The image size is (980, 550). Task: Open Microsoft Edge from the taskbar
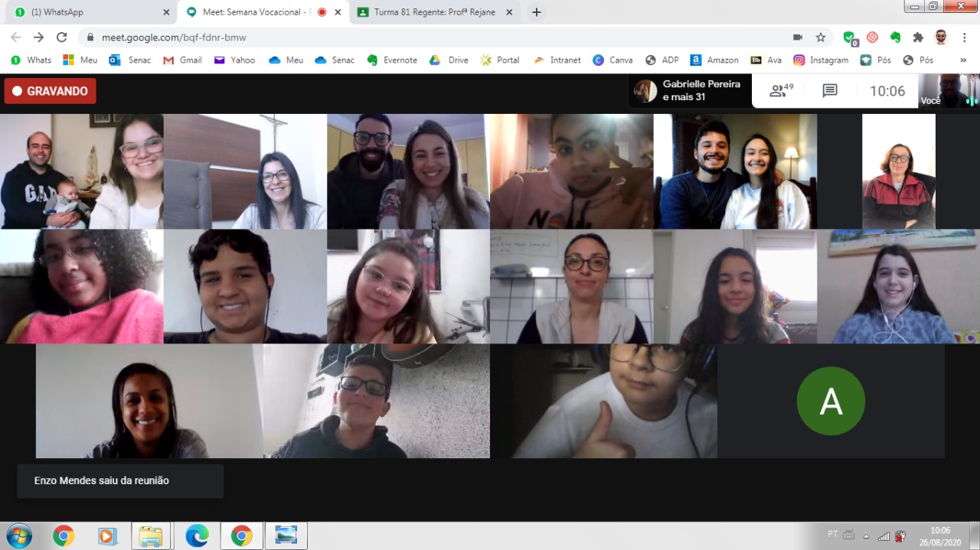coord(197,535)
